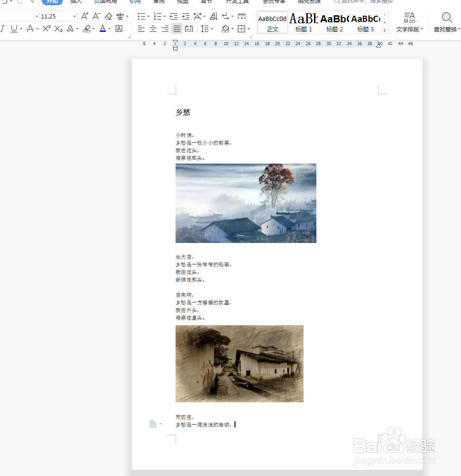Switch to the 开始 tab
Image resolution: width=461 pixels, height=476 pixels.
coord(52,1)
